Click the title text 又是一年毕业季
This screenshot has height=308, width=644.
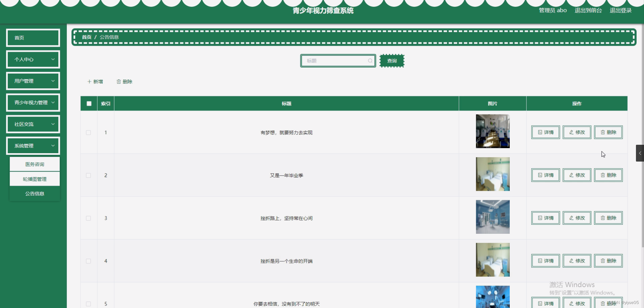(x=287, y=175)
